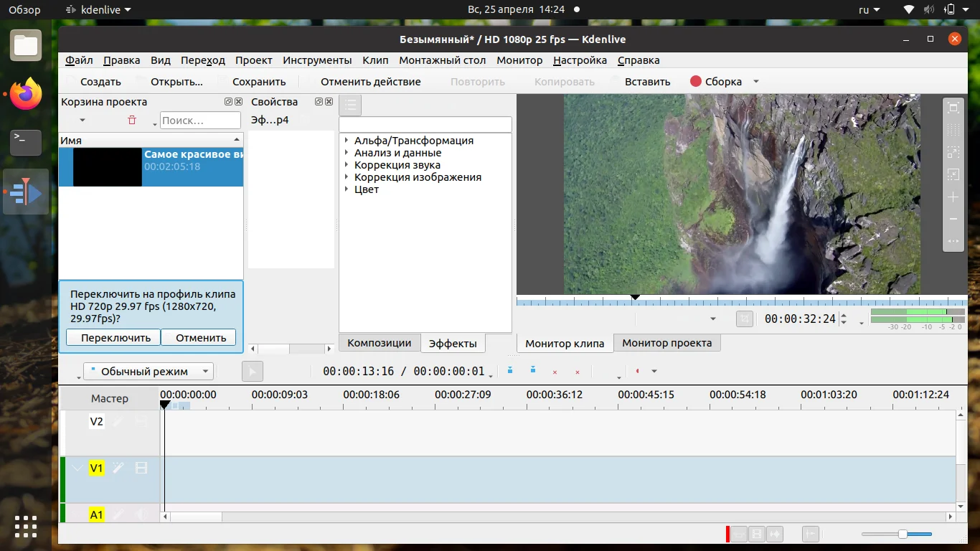Click the red trash delete icon in project bin
This screenshot has width=980, height=551.
pyautogui.click(x=132, y=121)
